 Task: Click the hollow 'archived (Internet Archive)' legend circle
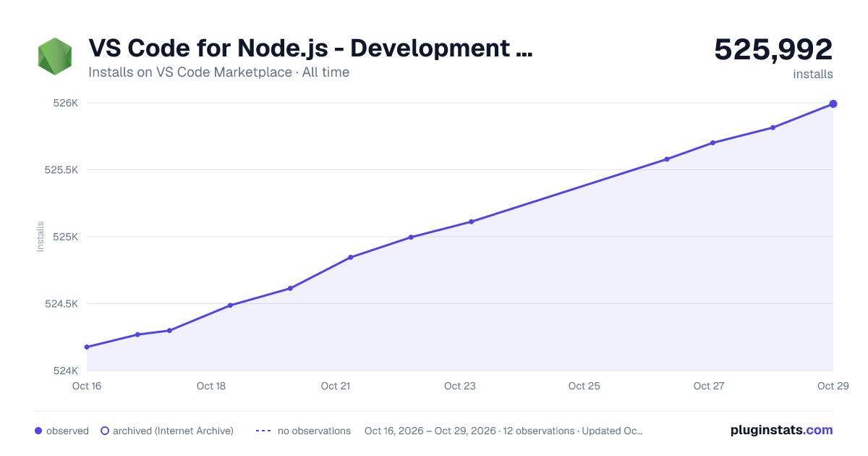click(x=104, y=431)
